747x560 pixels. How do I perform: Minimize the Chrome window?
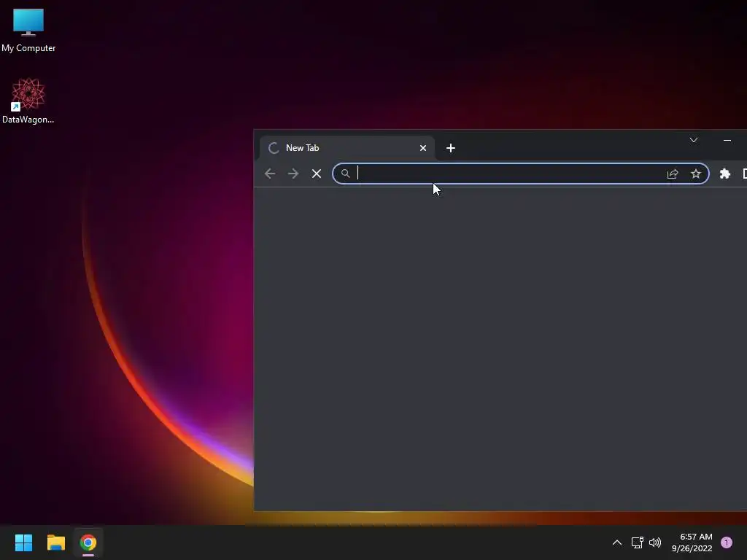(x=727, y=140)
